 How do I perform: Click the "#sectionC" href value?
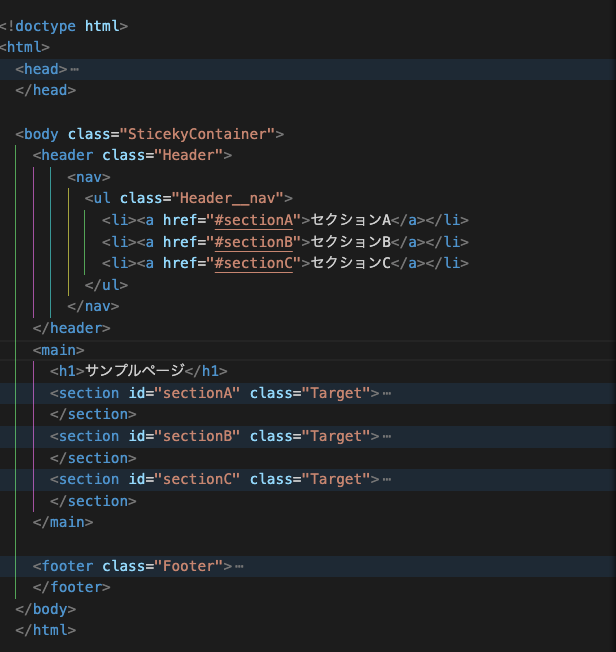(253, 263)
